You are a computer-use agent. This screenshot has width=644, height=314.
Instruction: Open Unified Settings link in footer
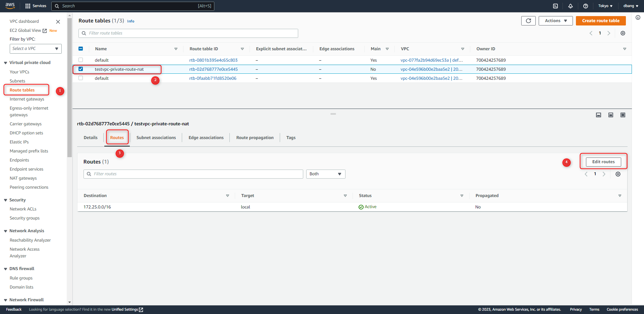[x=127, y=310]
